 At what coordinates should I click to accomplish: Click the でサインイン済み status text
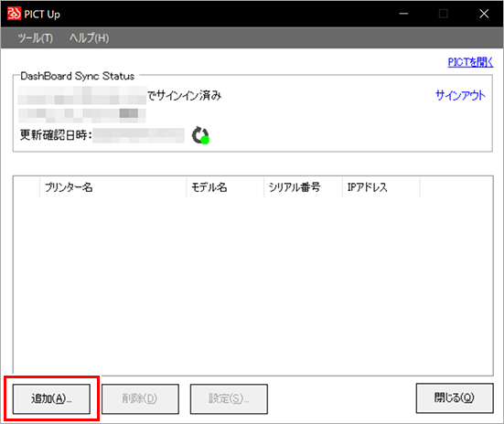tap(185, 95)
